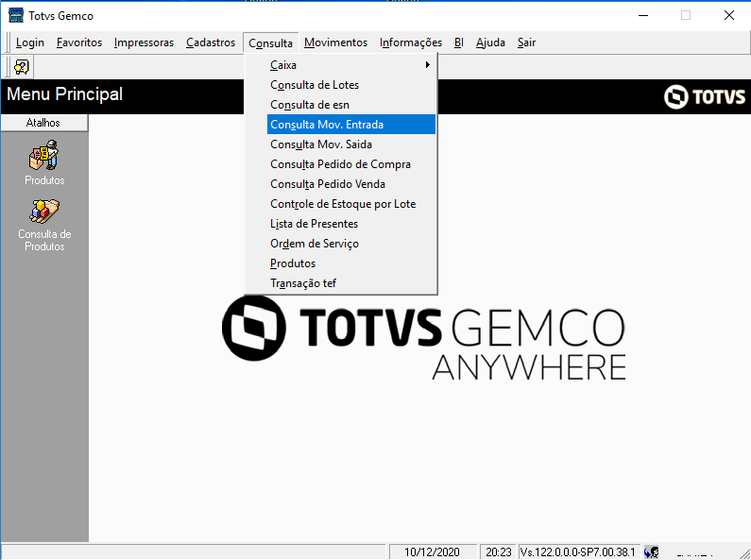
Task: Open the Favoritos menu
Action: pyautogui.click(x=79, y=42)
